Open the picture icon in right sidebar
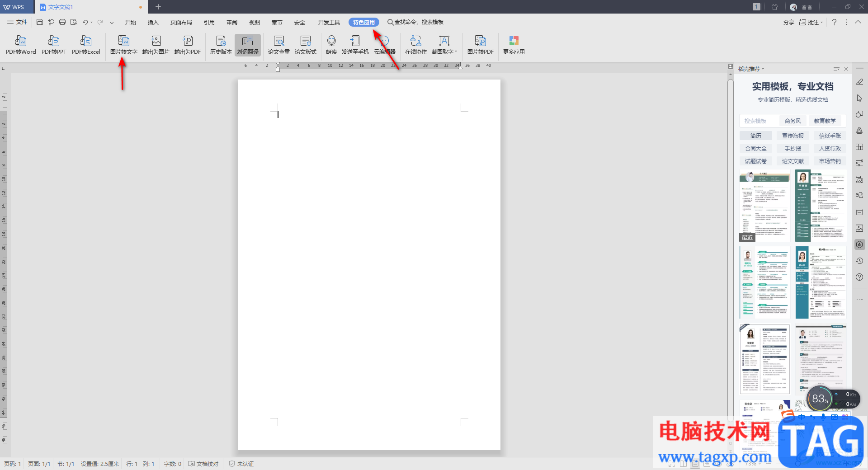 click(859, 228)
